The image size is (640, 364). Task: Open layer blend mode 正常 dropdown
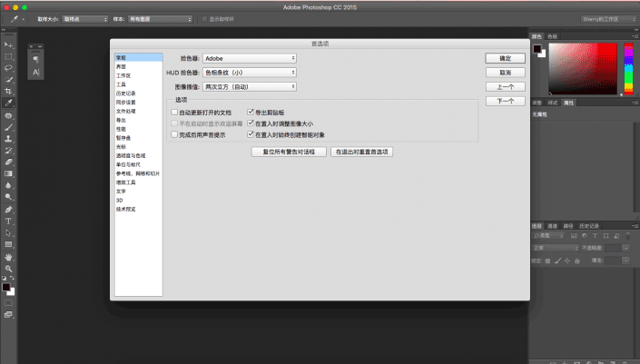556,248
